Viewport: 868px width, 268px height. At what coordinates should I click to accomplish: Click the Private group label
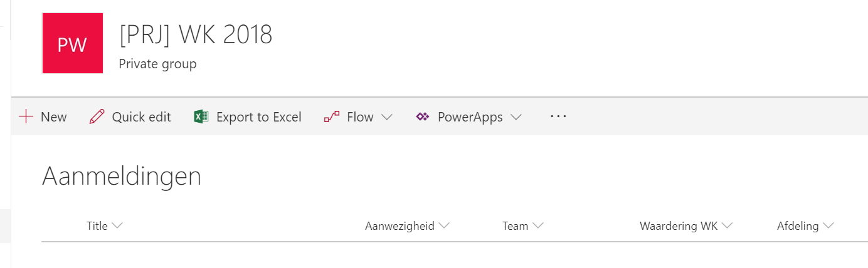157,64
